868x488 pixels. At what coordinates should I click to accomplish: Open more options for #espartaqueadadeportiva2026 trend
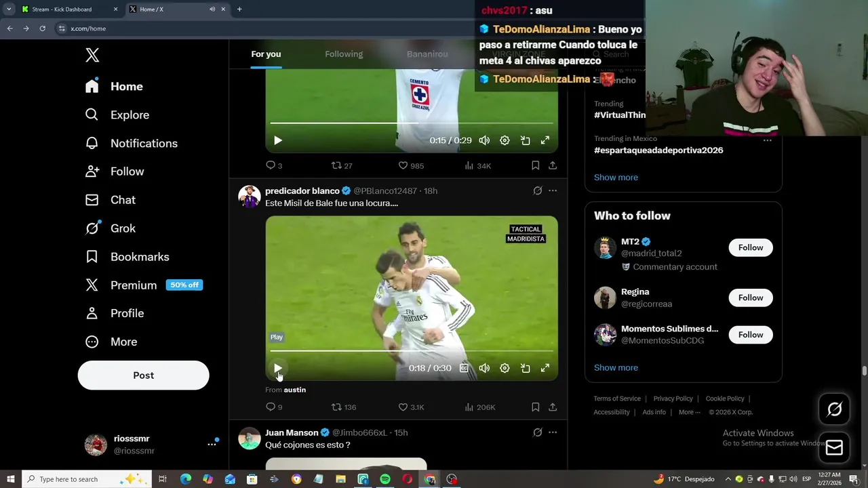click(767, 140)
